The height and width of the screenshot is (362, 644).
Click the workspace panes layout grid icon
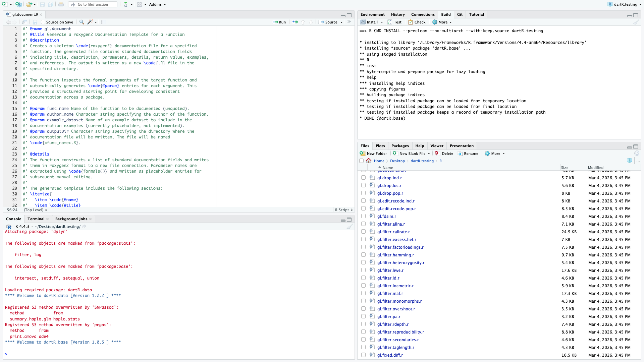tap(140, 4)
